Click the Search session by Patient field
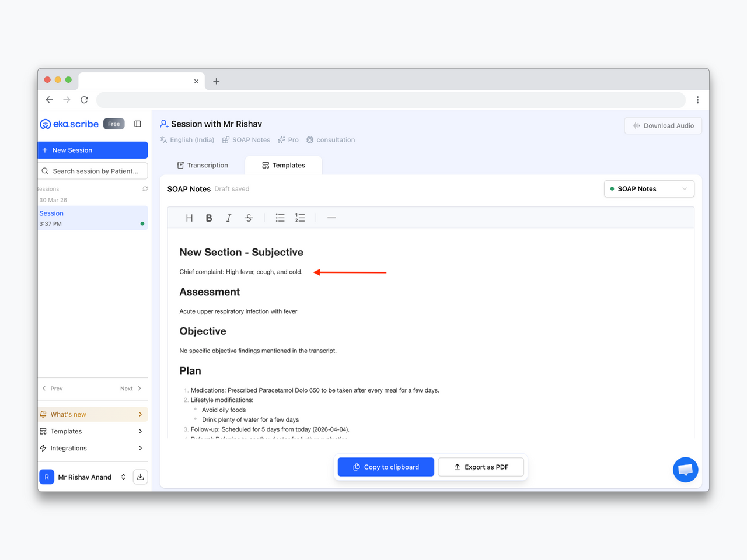This screenshot has height=560, width=747. [93, 171]
